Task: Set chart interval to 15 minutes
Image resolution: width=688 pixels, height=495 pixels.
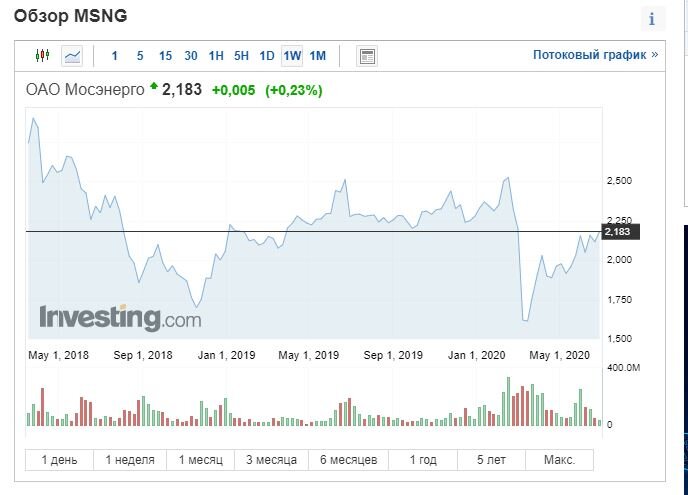Action: pos(165,56)
